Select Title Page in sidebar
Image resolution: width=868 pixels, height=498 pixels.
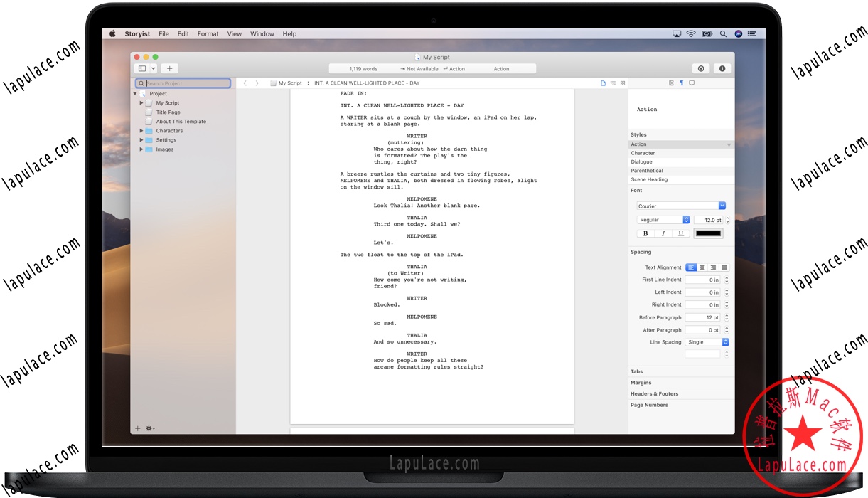(x=168, y=112)
